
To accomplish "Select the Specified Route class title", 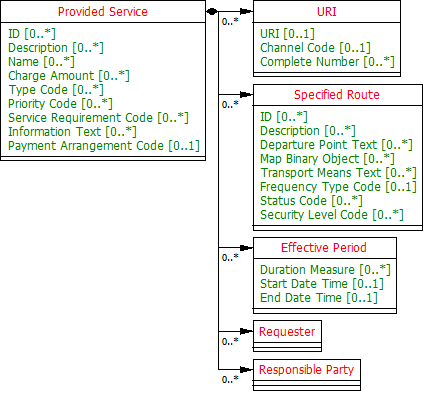I will 337,95.
